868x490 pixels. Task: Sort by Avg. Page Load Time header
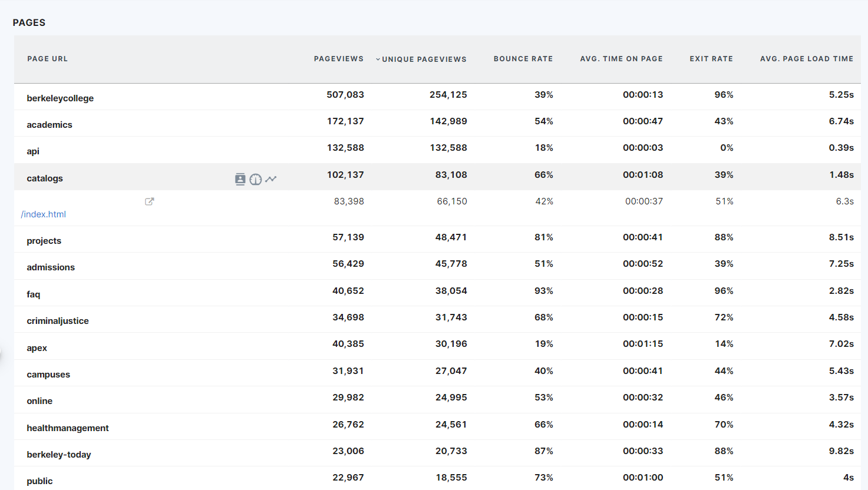806,59
